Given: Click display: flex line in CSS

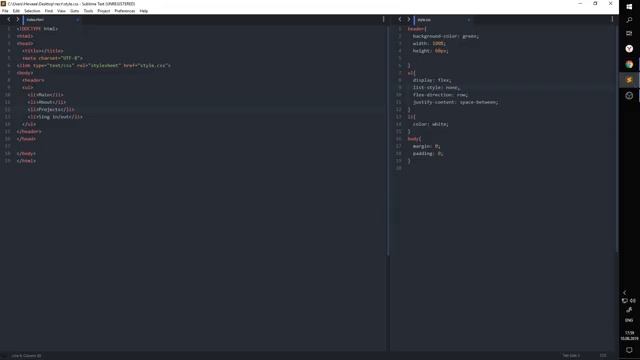Looking at the screenshot, I should point(432,80).
